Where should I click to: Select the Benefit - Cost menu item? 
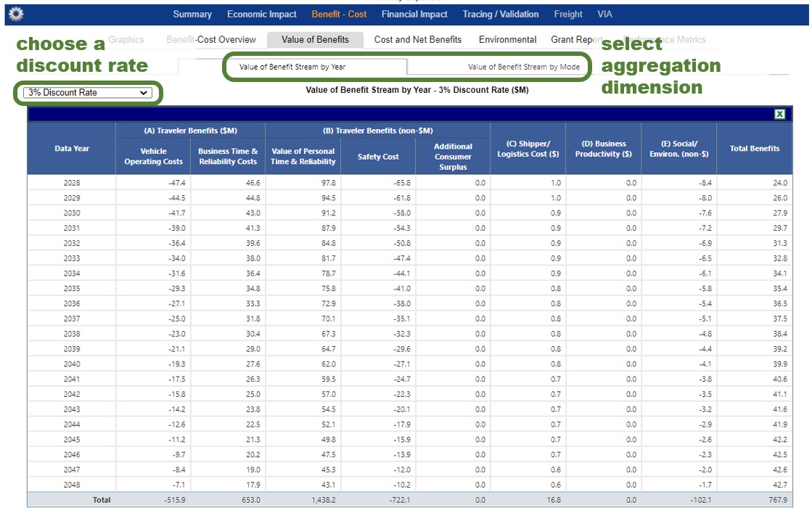339,15
